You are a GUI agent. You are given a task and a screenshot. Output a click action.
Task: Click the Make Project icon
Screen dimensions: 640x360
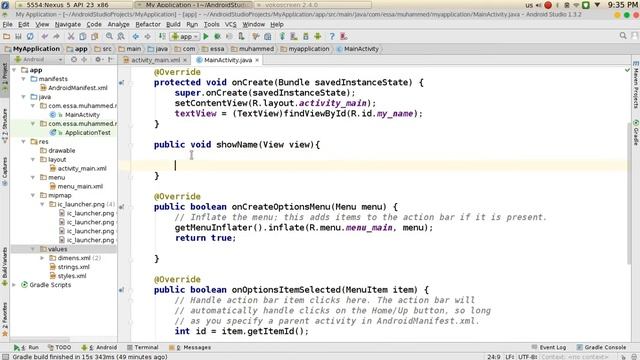pyautogui.click(x=162, y=36)
